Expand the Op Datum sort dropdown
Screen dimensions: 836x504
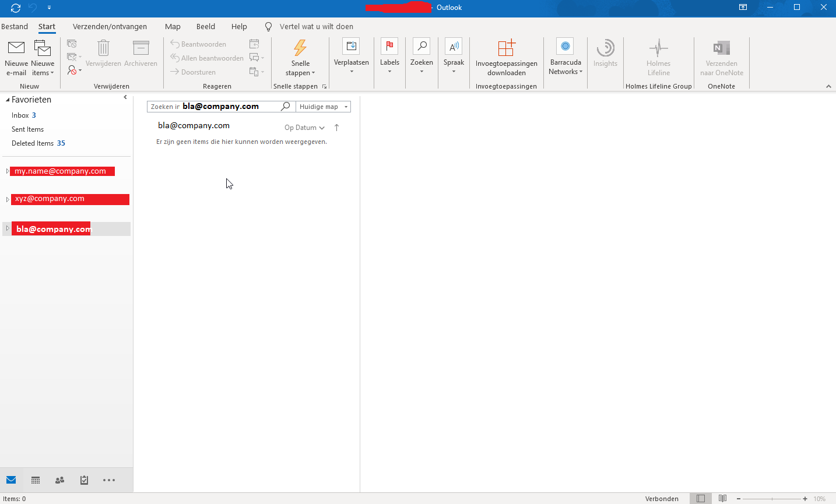point(304,128)
